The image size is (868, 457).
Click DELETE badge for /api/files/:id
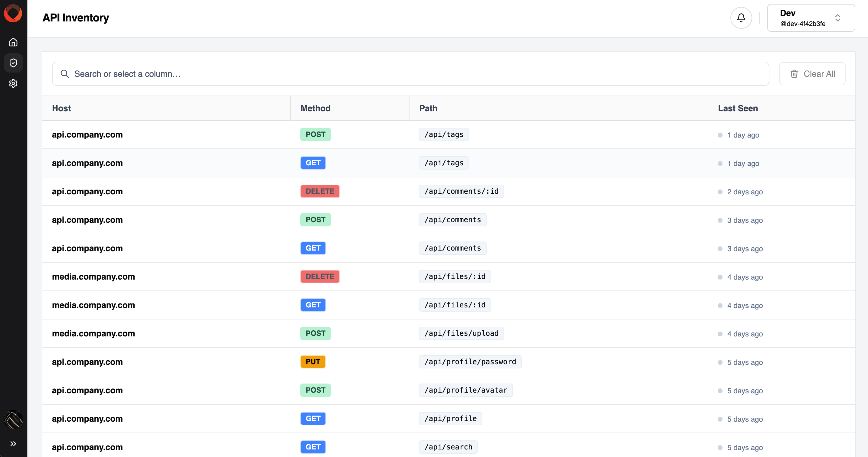point(320,276)
